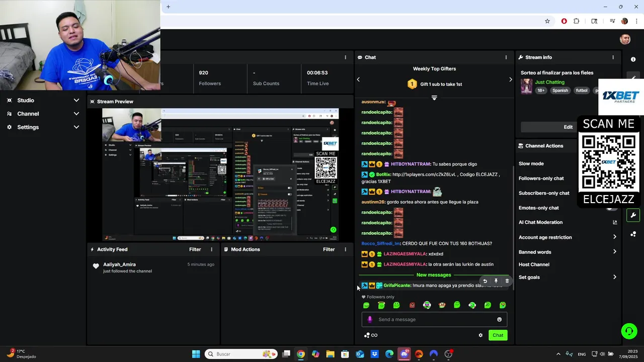Click the Followers-only chat row label
The height and width of the screenshot is (362, 644).
coord(541,178)
